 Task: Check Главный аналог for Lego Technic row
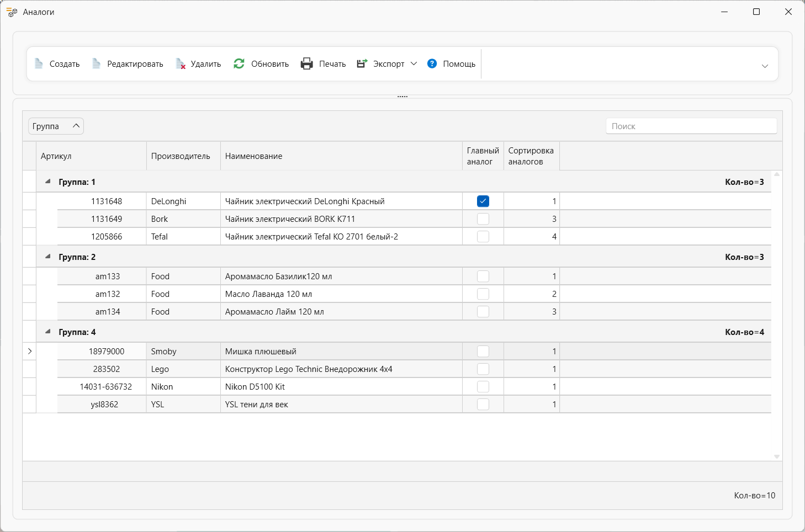coord(483,369)
